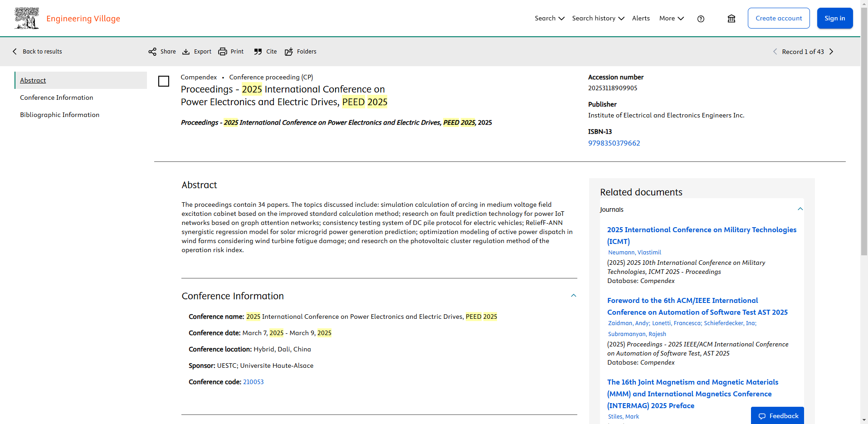Open ISBN-13 link 9798350379662
Viewport: 868px width, 424px height.
(614, 143)
